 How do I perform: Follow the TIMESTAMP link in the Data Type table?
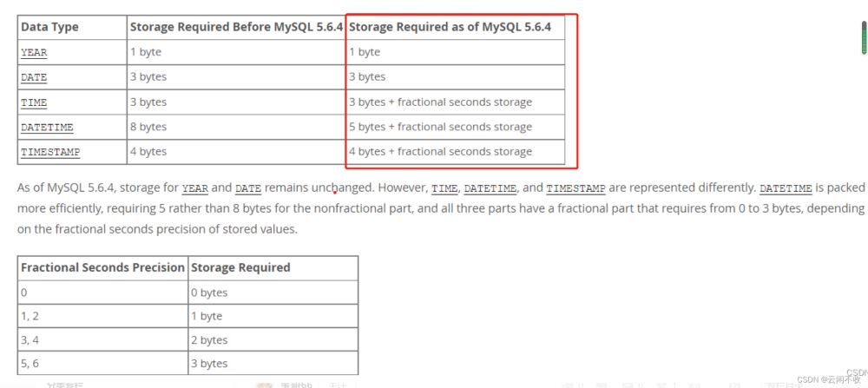pos(50,152)
